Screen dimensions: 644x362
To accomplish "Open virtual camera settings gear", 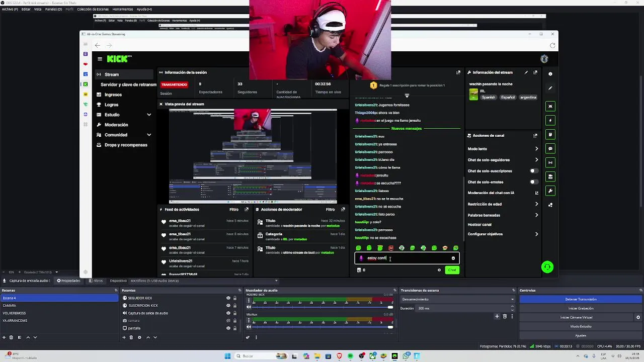I will click(x=638, y=317).
